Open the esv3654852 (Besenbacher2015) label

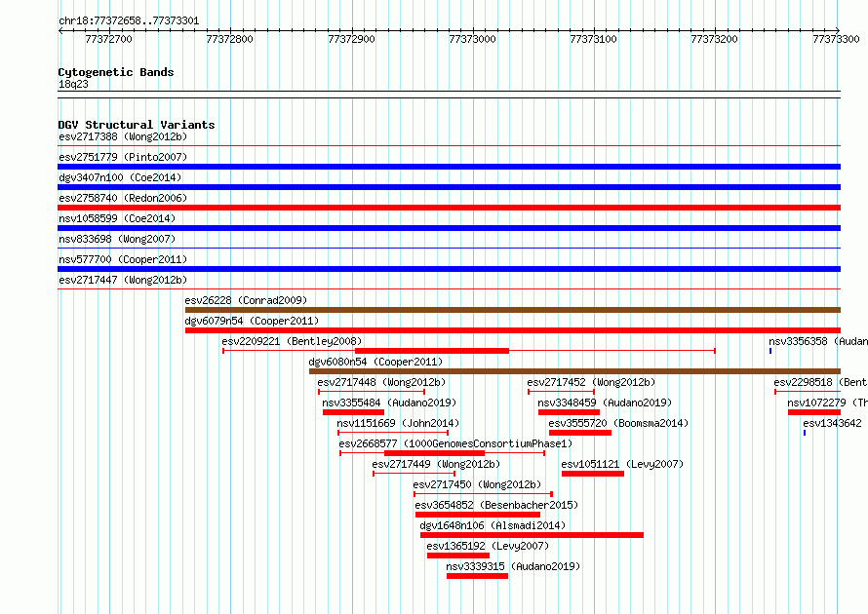point(496,505)
